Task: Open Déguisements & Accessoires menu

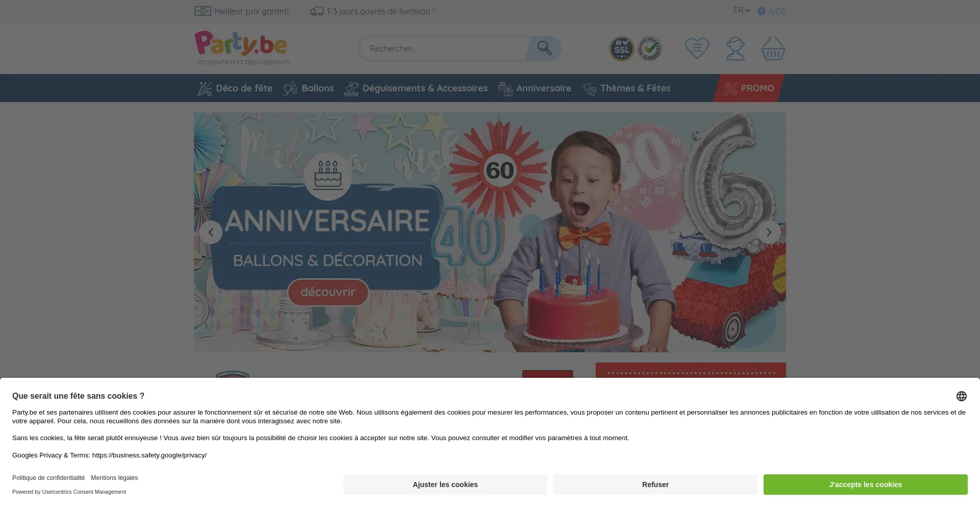Action: point(416,88)
